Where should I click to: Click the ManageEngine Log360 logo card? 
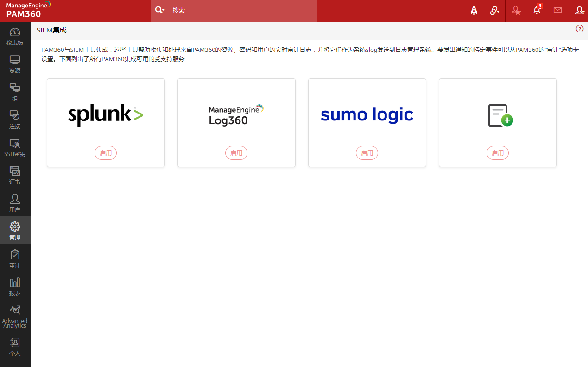click(x=236, y=114)
